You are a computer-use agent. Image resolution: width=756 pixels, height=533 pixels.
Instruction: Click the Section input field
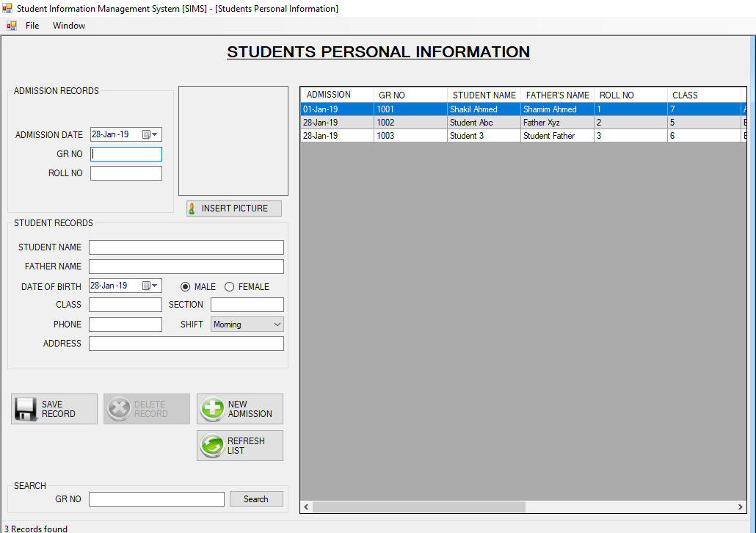(x=247, y=305)
